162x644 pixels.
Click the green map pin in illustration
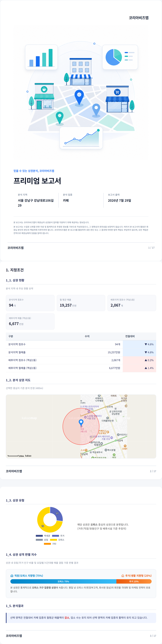59,118
